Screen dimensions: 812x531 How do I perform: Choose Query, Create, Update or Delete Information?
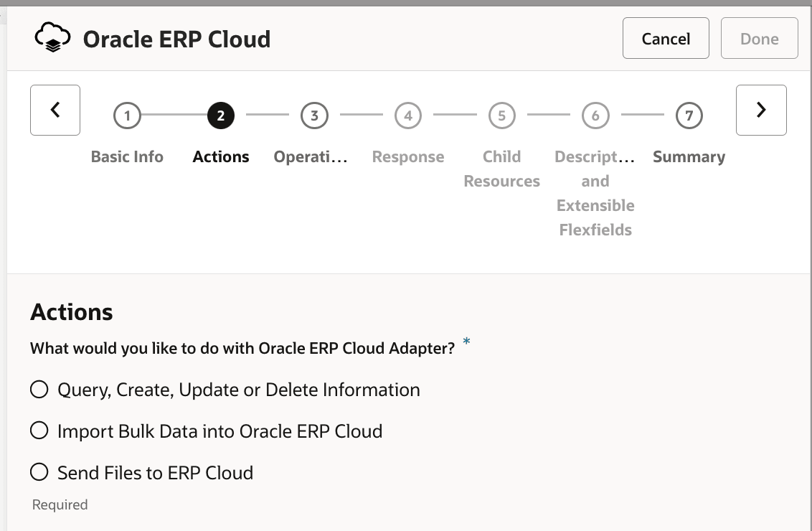click(39, 389)
